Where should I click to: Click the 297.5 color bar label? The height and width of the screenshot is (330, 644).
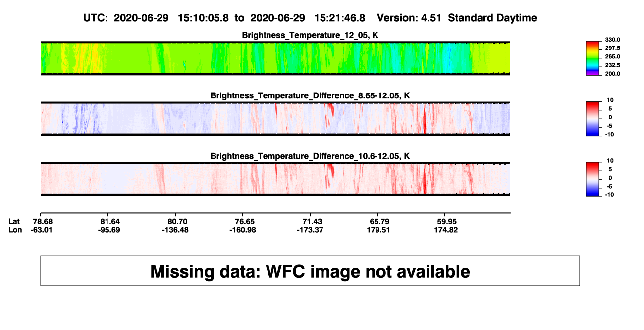click(613, 48)
